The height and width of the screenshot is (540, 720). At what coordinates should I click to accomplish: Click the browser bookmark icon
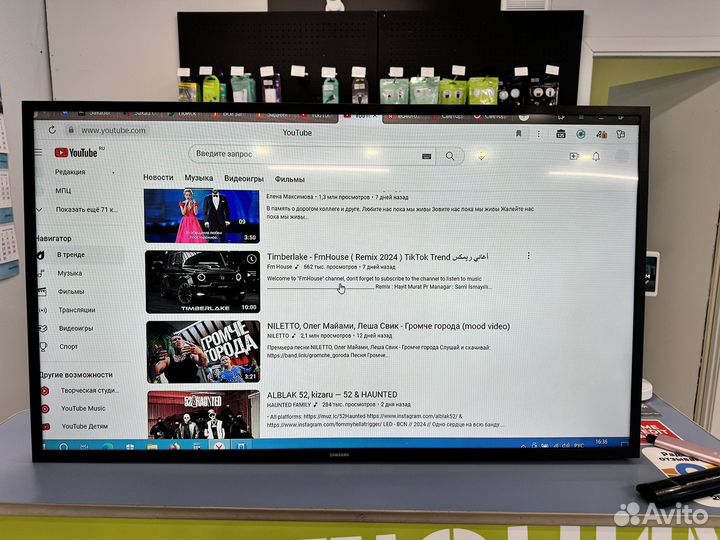(x=518, y=134)
